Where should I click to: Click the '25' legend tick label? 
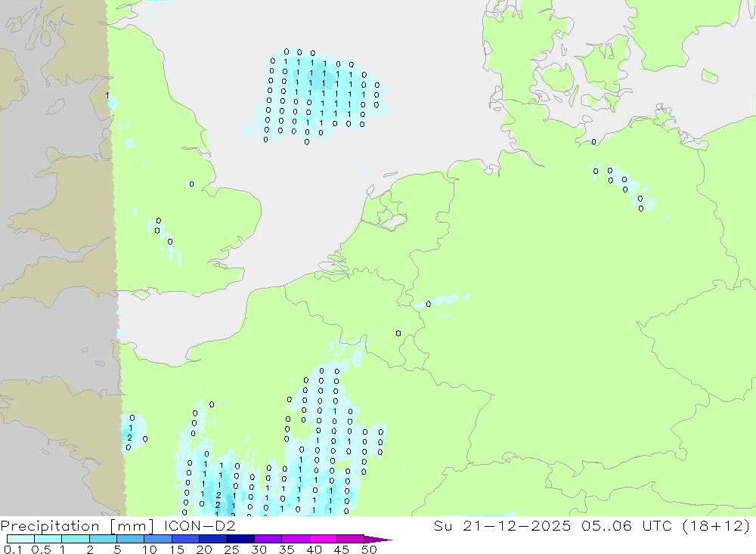point(232,549)
